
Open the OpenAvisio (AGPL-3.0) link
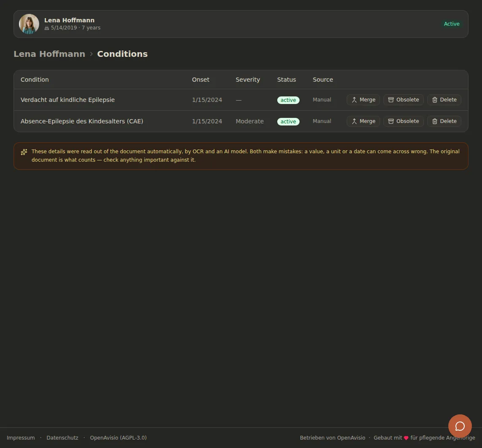point(118,437)
